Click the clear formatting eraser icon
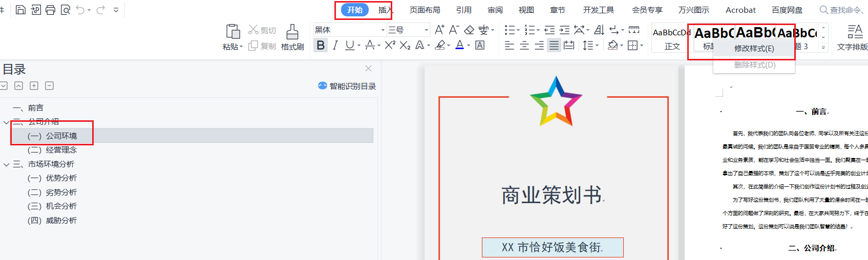The height and width of the screenshot is (260, 868). tap(469, 30)
